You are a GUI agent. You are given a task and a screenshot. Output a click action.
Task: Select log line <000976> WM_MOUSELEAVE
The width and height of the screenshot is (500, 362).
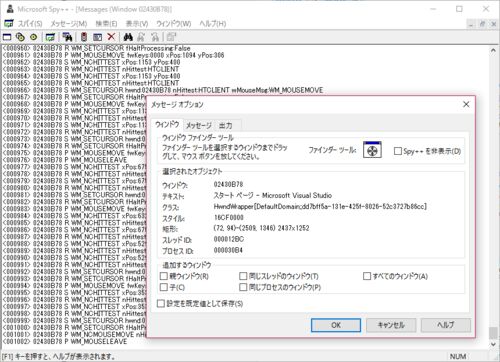pos(65,160)
